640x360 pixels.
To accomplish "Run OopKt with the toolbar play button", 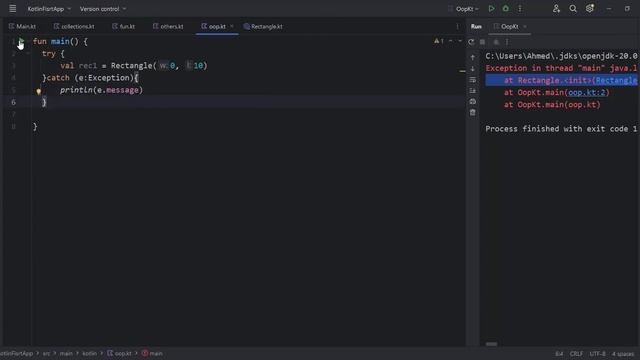I will coord(491,9).
